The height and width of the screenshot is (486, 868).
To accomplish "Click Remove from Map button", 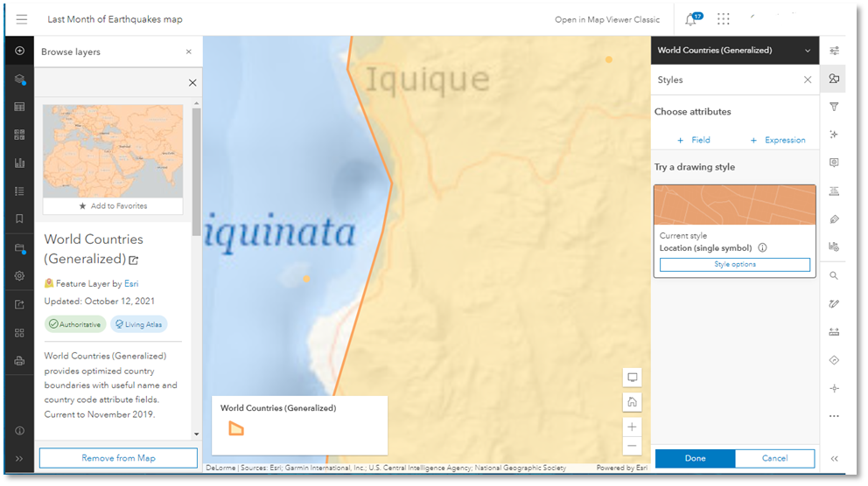I will coord(118,458).
